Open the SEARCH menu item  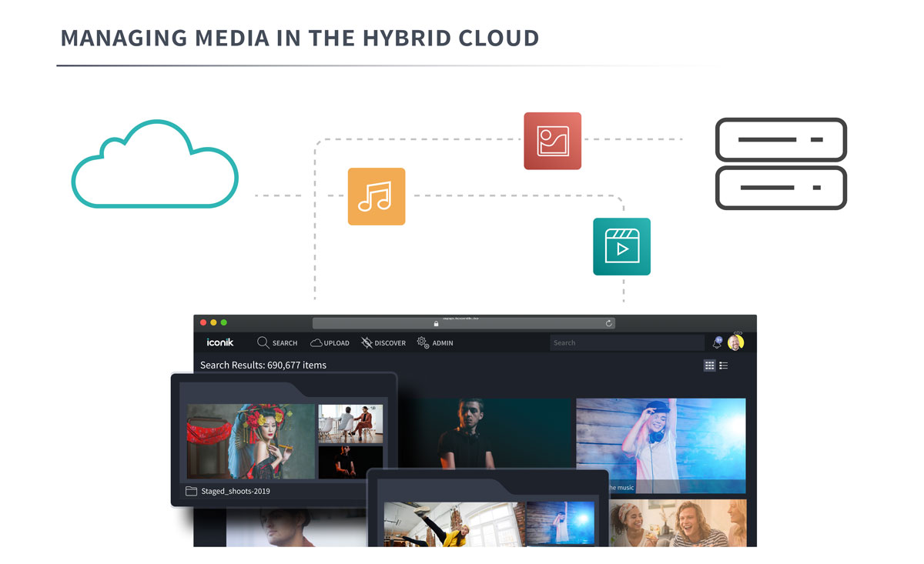pyautogui.click(x=277, y=342)
